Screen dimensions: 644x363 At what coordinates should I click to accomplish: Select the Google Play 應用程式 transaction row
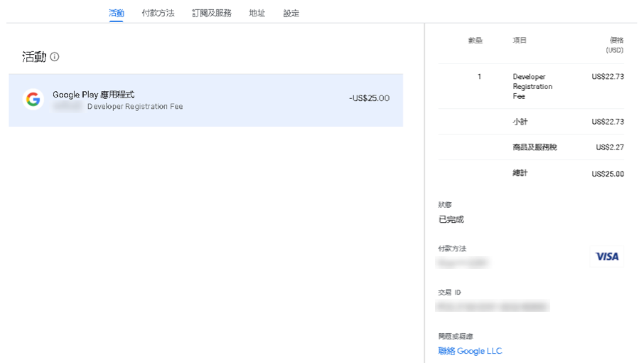click(x=205, y=100)
